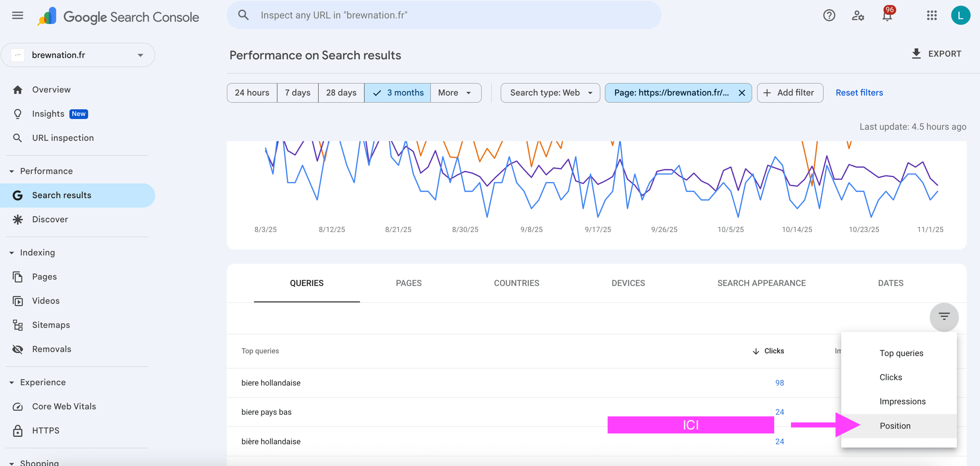The width and height of the screenshot is (980, 466).
Task: Choose Position in the filter menu
Action: (x=895, y=426)
